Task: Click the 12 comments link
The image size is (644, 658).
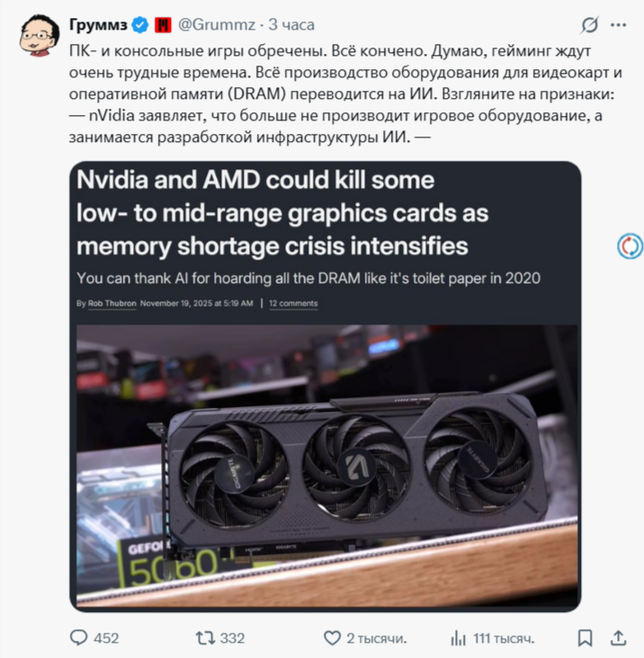Action: 293,304
